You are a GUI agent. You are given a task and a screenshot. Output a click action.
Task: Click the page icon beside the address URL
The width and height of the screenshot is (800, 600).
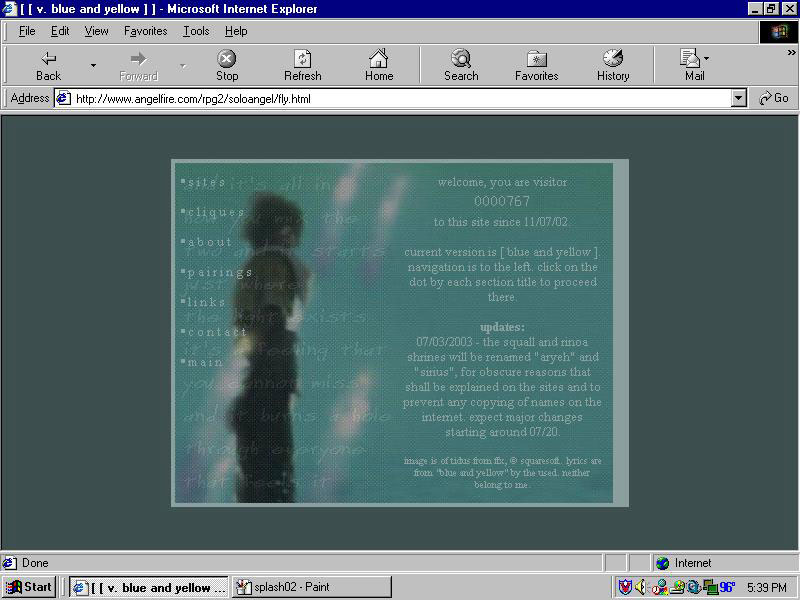[63, 98]
